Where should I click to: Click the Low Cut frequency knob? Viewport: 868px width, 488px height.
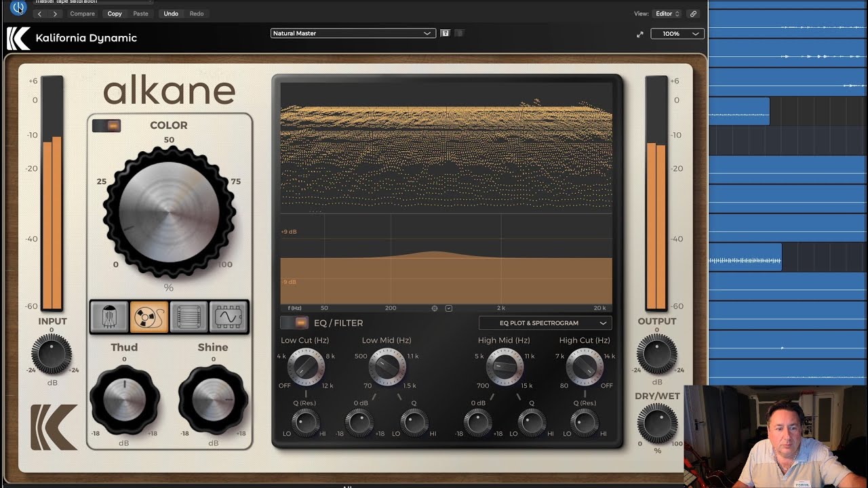click(x=306, y=367)
